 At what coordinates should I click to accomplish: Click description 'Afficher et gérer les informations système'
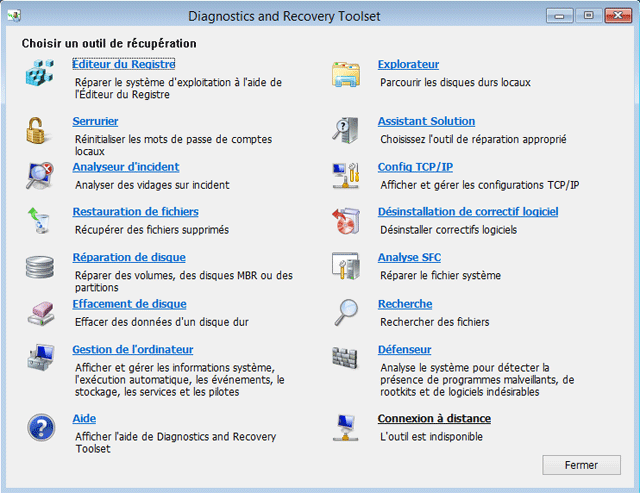point(180,380)
